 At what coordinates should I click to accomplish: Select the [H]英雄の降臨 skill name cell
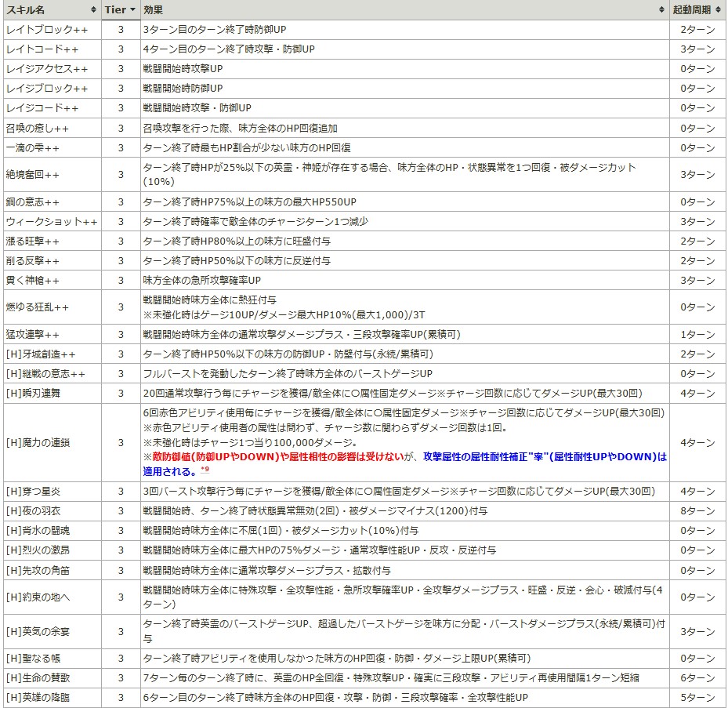[x=38, y=698]
